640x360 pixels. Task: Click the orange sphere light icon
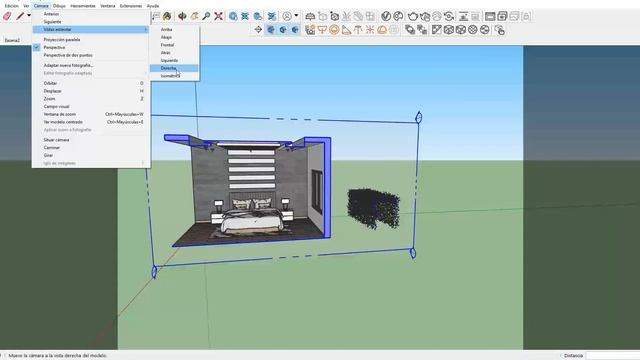(334, 30)
